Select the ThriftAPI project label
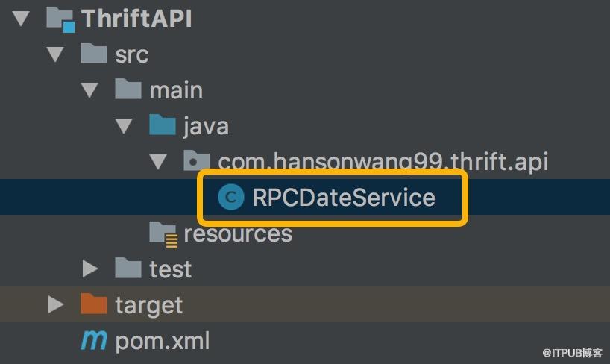Screen dimensions: 610x364 pos(136,19)
